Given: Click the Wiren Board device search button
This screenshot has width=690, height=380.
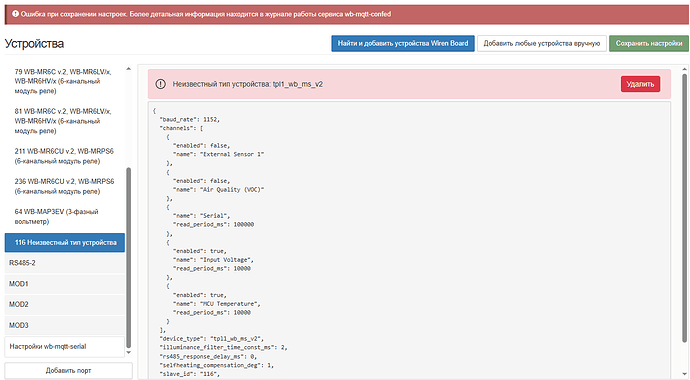Looking at the screenshot, I should [403, 44].
